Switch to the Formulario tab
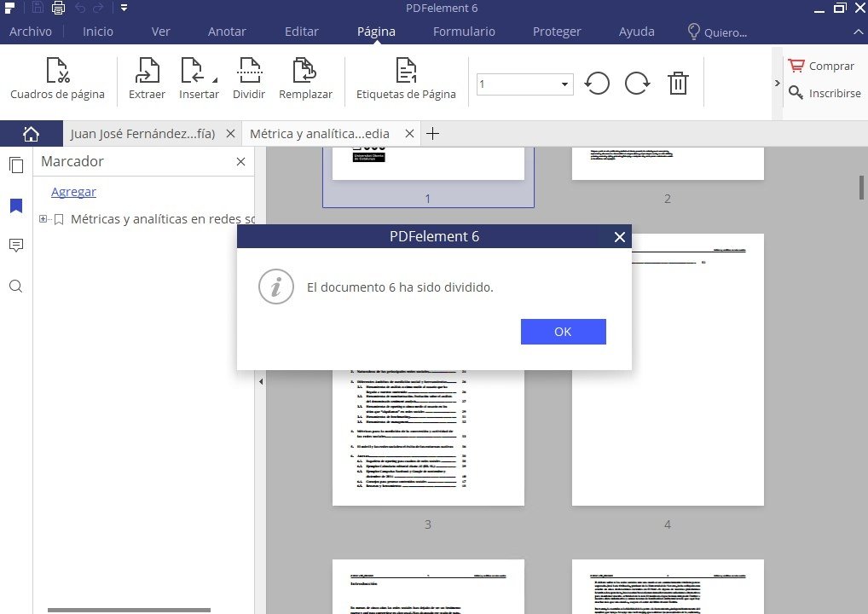This screenshot has width=868, height=614. coord(464,32)
